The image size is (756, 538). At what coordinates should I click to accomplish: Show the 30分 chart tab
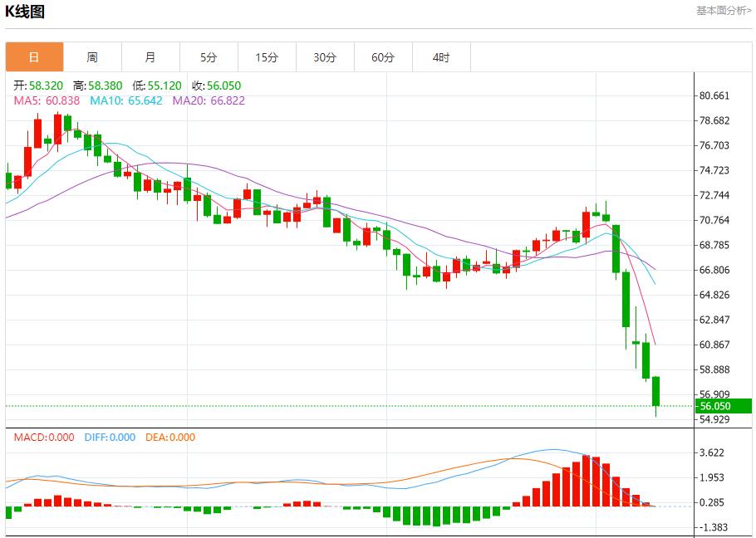point(325,57)
